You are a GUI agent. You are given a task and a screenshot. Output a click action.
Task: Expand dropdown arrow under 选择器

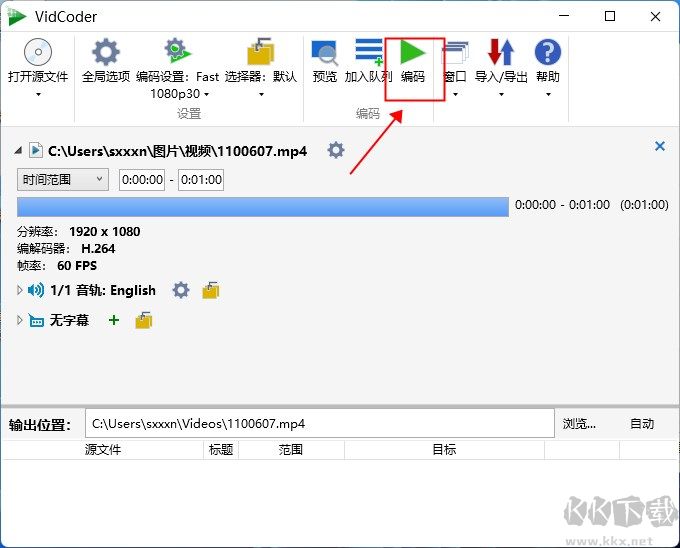[261, 94]
